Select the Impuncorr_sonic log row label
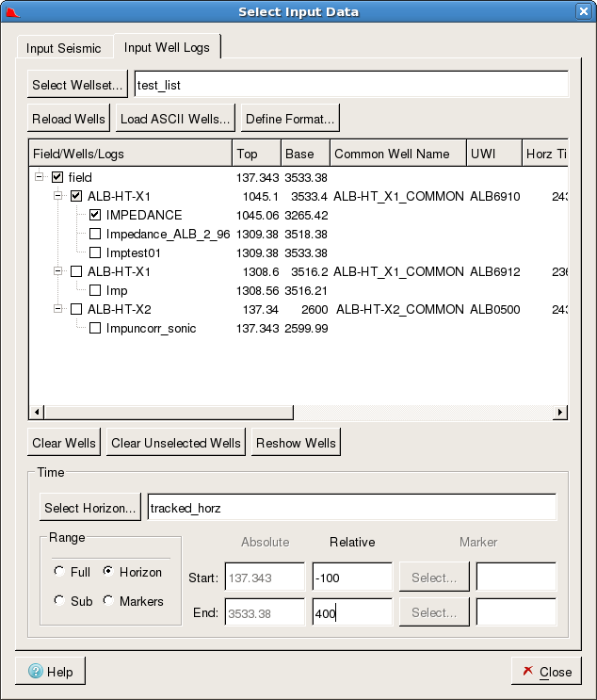This screenshot has width=597, height=700. point(151,329)
